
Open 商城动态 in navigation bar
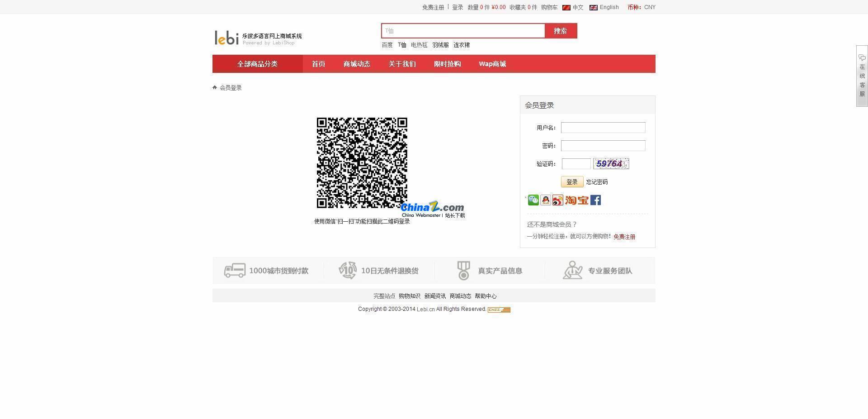click(357, 64)
